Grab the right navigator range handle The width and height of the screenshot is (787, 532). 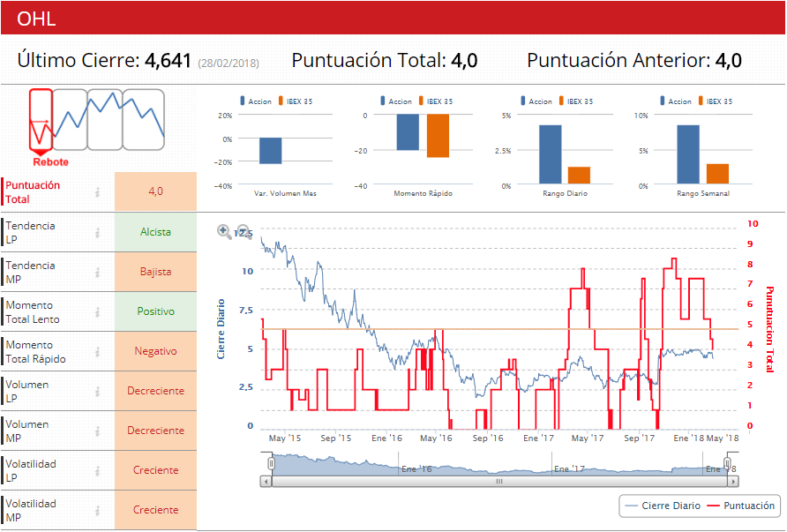tap(727, 463)
